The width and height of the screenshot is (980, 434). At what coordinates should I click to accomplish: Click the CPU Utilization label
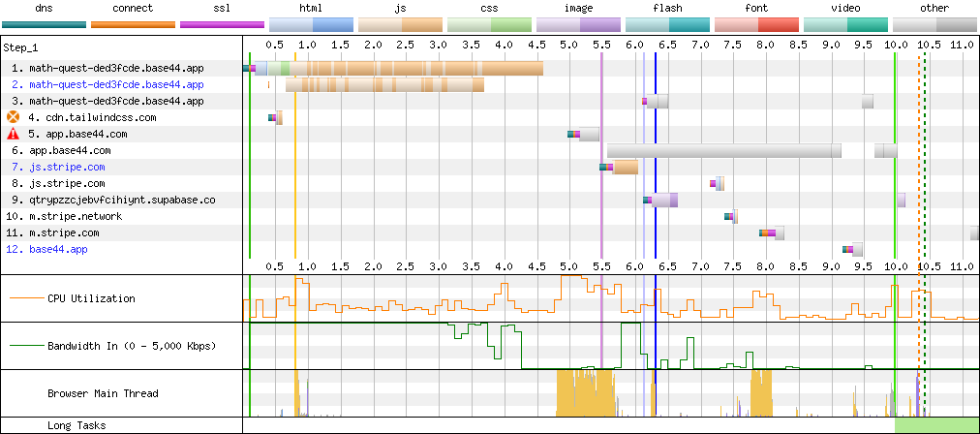pos(91,298)
